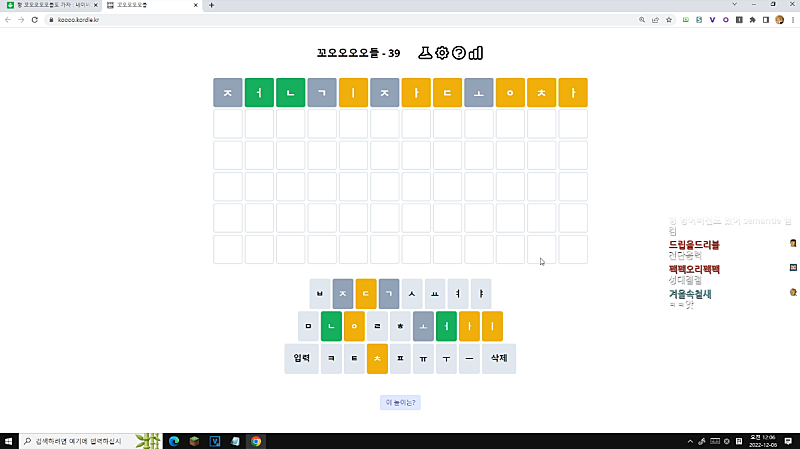
Task: Tap the gray ㅈ key on keyboard
Action: (x=343, y=293)
